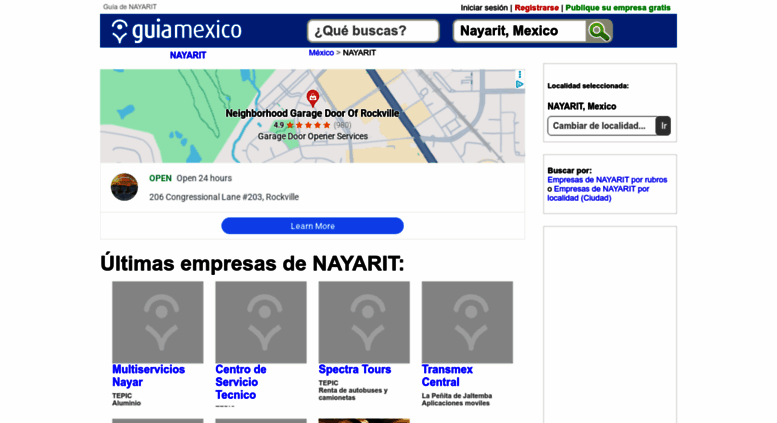Open Transmex Central listing
Viewport: 777px width, 423px height.
pos(447,376)
